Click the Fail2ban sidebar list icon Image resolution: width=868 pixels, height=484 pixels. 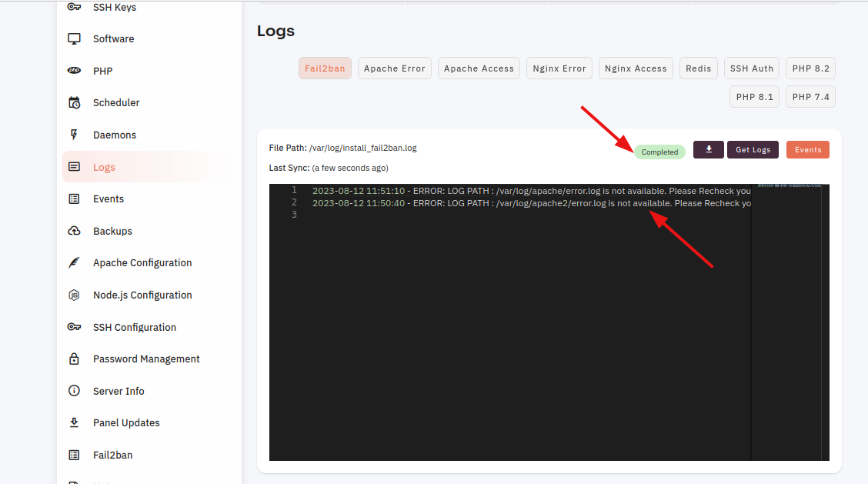pos(74,455)
